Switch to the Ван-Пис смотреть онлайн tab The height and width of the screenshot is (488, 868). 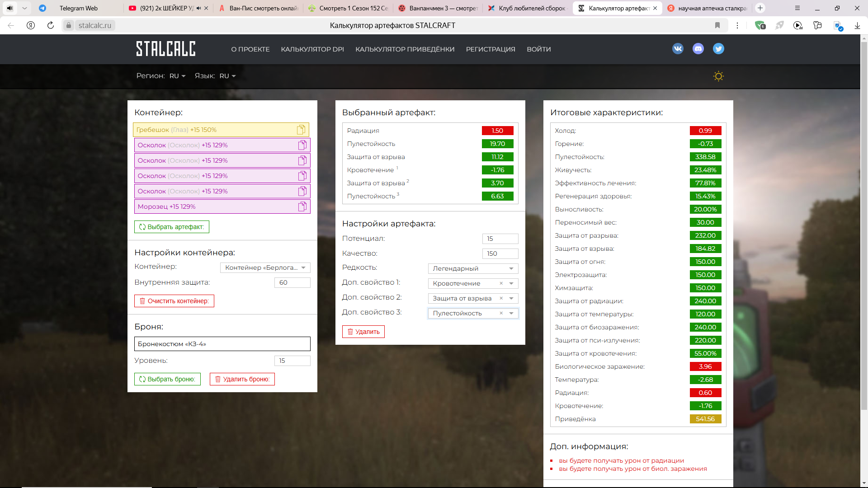[x=259, y=8]
